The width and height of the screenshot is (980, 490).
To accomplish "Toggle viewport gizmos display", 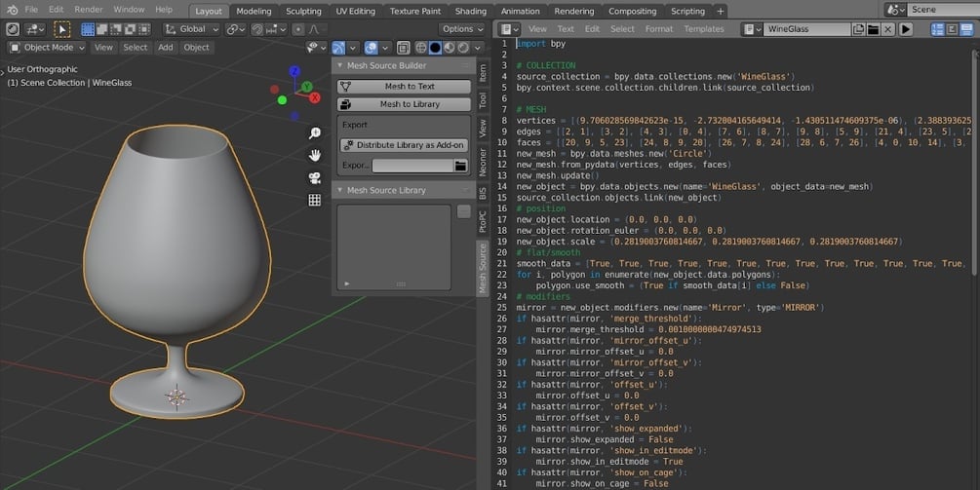I will point(338,48).
